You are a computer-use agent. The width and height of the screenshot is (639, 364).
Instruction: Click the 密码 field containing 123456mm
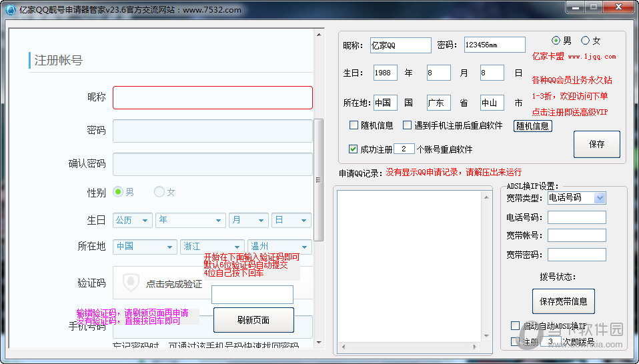click(x=495, y=45)
